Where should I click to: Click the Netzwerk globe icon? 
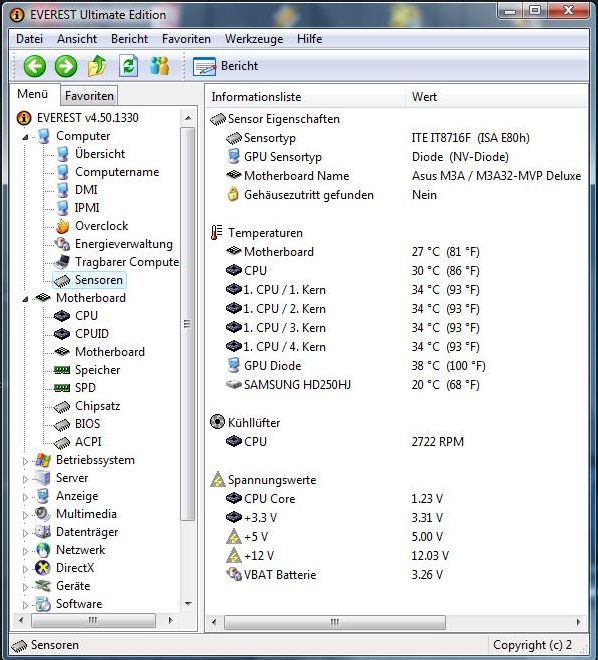[x=43, y=550]
